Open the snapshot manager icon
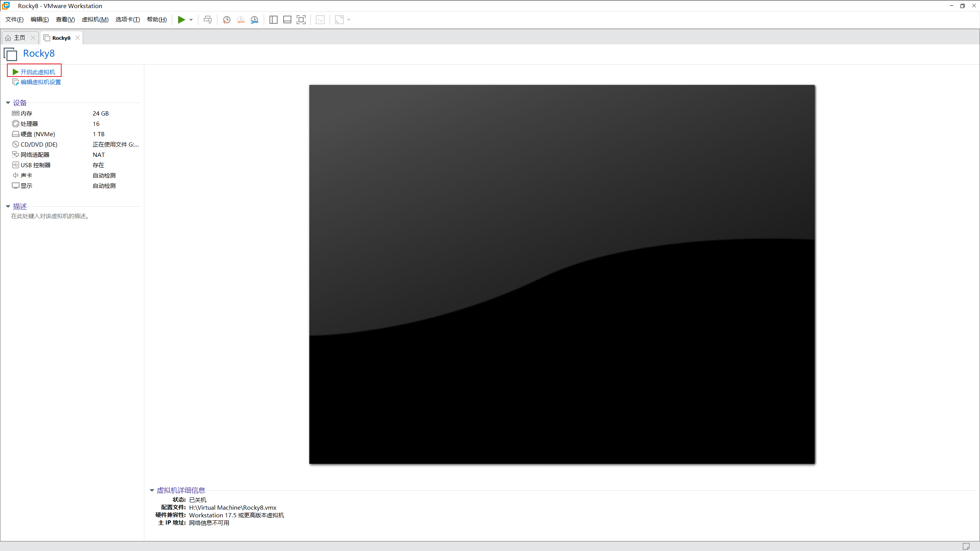The height and width of the screenshot is (551, 980). pos(255,20)
